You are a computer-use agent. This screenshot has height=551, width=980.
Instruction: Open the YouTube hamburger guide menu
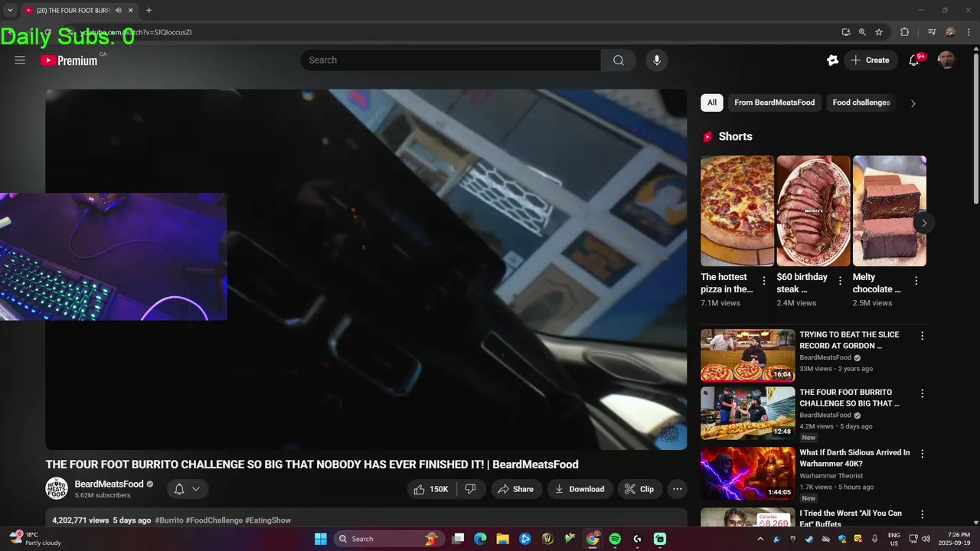[x=20, y=60]
